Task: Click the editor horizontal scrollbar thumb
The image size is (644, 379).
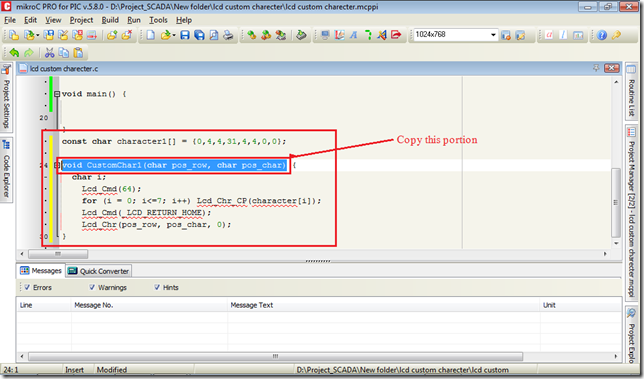Action: 58,254
